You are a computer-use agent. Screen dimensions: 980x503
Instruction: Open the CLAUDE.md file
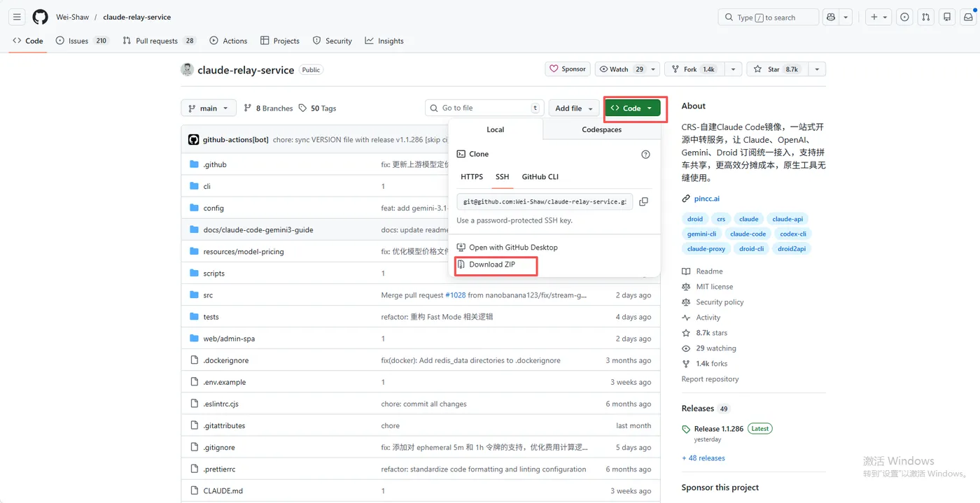[x=223, y=491]
